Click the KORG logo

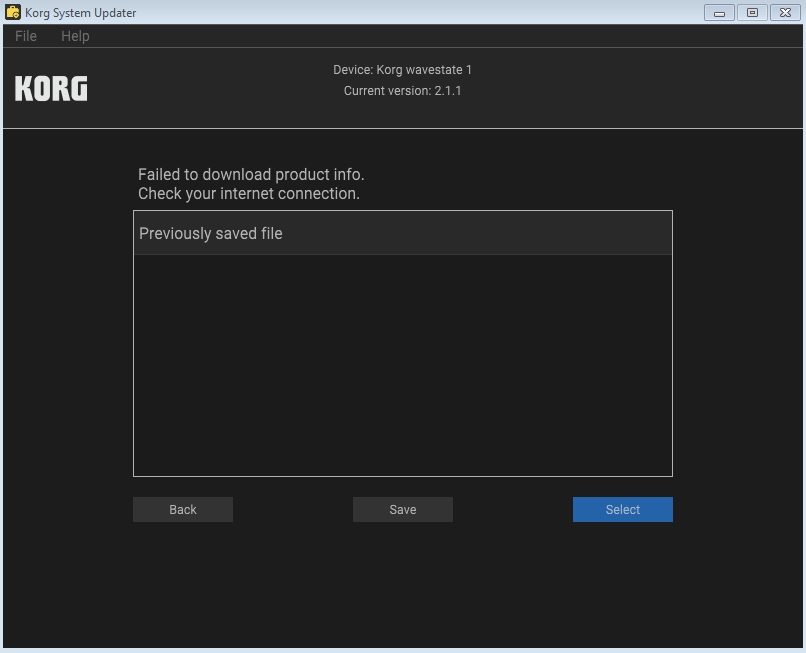[51, 88]
